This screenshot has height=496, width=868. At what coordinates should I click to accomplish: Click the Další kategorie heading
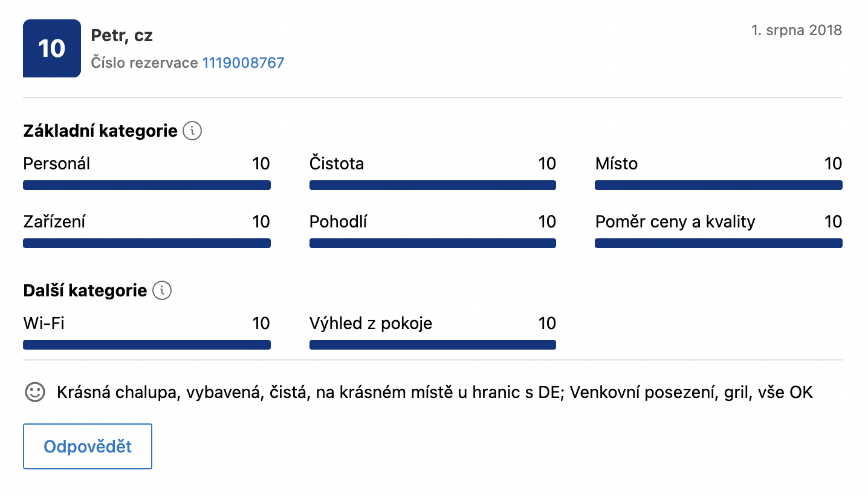pyautogui.click(x=85, y=290)
